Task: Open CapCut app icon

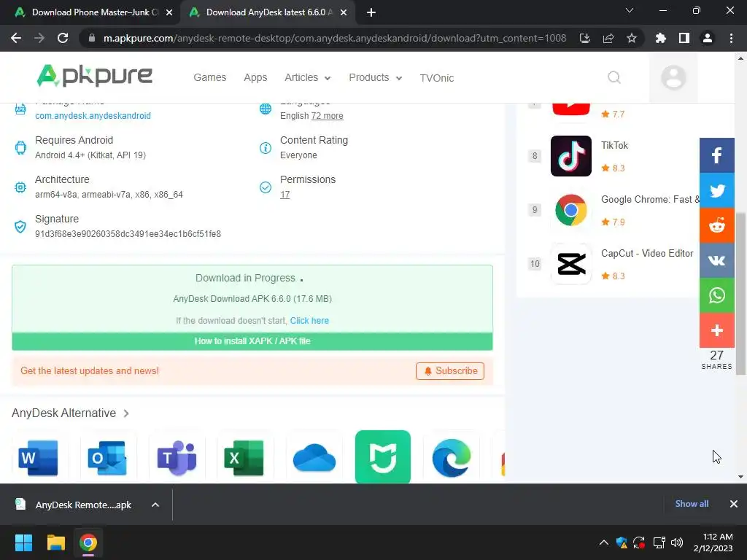Action: coord(570,264)
